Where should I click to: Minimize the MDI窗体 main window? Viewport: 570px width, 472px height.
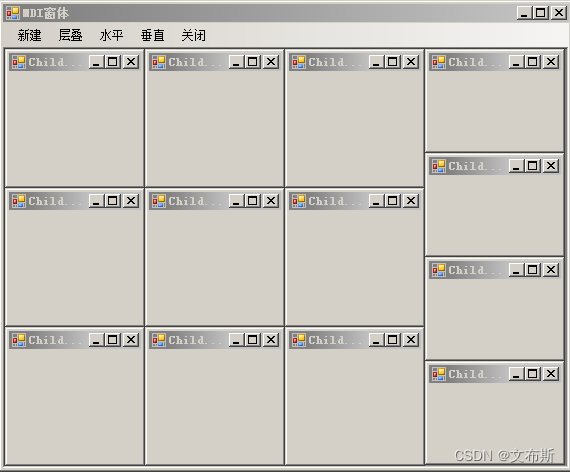point(524,13)
